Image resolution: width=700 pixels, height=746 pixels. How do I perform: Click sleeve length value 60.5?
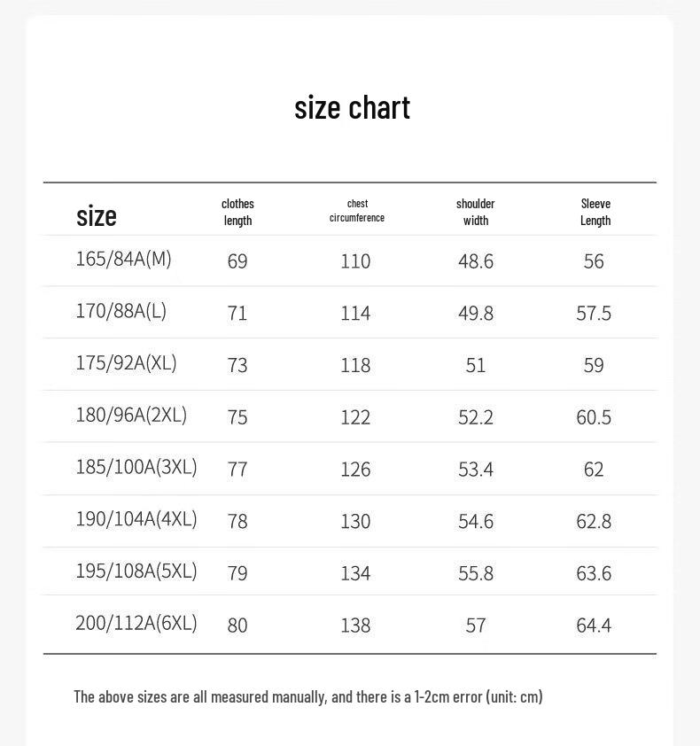(594, 417)
